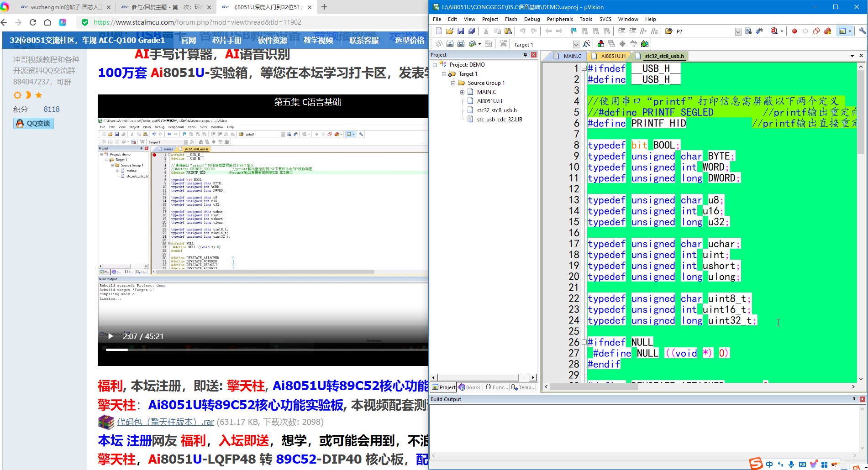Collapse the Target 1 tree node
The width and height of the screenshot is (868, 470).
[444, 74]
